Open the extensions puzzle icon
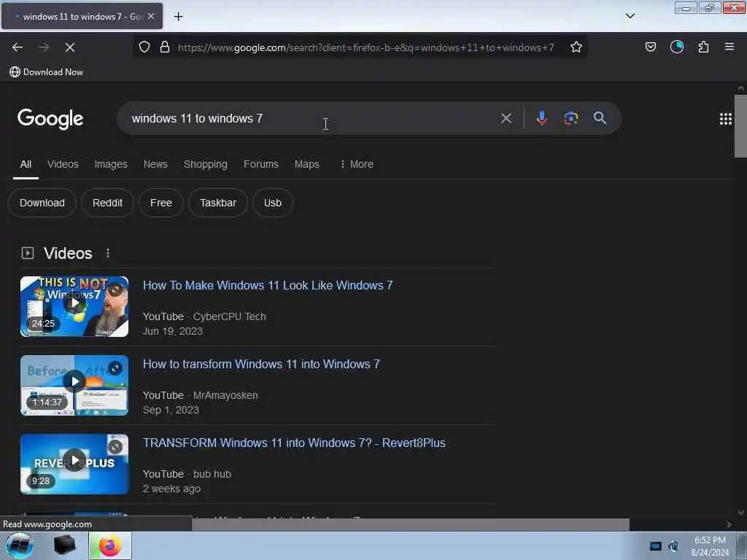The height and width of the screenshot is (560, 747). click(x=703, y=47)
